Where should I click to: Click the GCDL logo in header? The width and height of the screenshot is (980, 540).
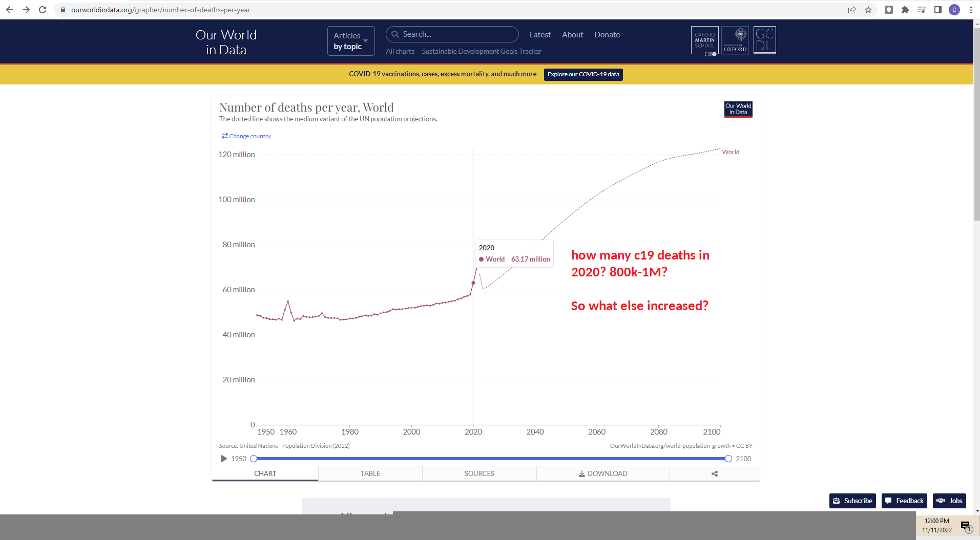(x=764, y=40)
